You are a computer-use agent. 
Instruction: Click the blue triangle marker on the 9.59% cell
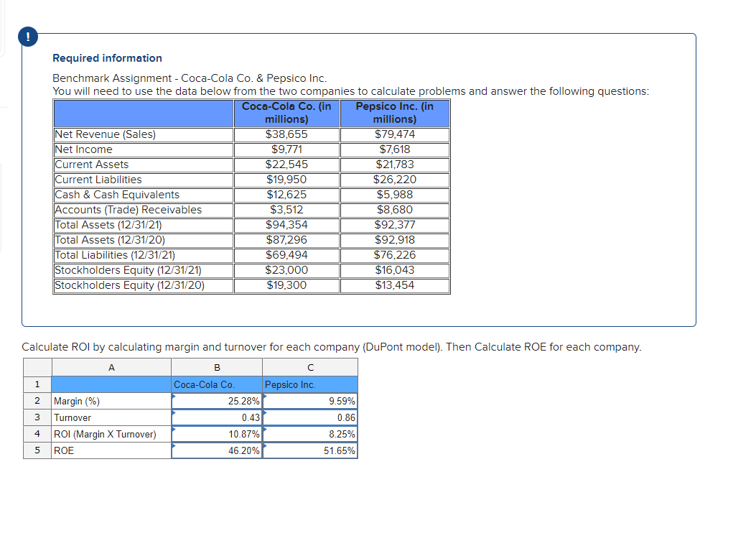point(264,397)
